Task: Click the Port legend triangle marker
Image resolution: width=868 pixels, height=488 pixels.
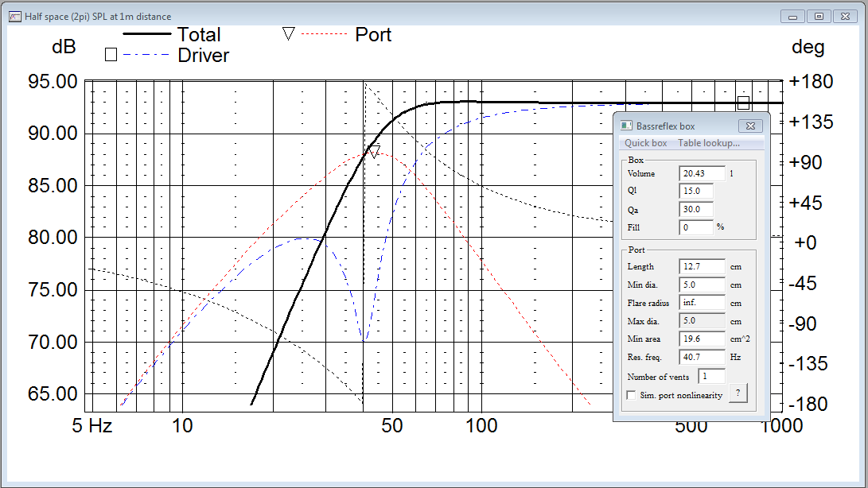Action: coord(289,33)
